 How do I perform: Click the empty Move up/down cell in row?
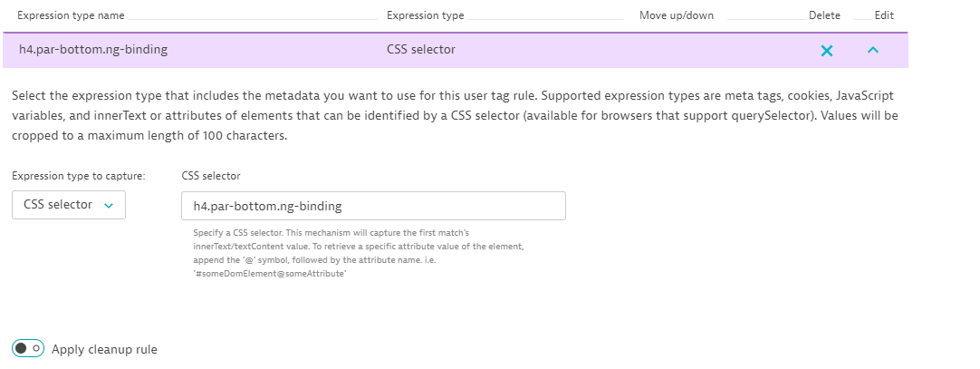678,50
